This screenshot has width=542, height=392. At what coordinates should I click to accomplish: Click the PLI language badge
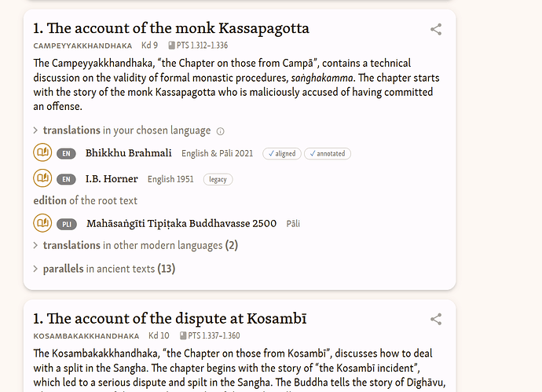[67, 224]
